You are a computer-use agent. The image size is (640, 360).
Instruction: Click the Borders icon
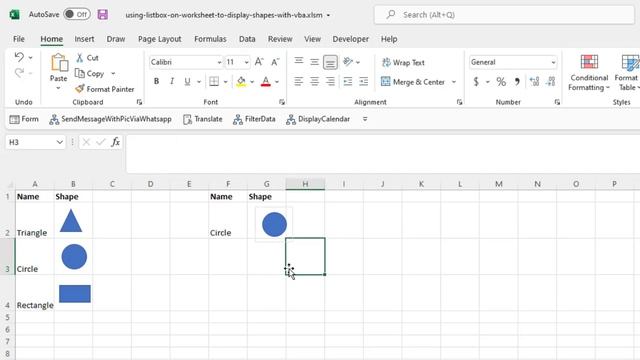(214, 81)
